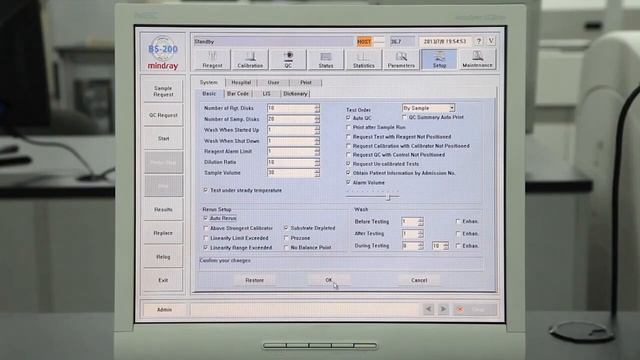Open the Bar Code sub-tab
The image size is (640, 360).
coord(238,94)
